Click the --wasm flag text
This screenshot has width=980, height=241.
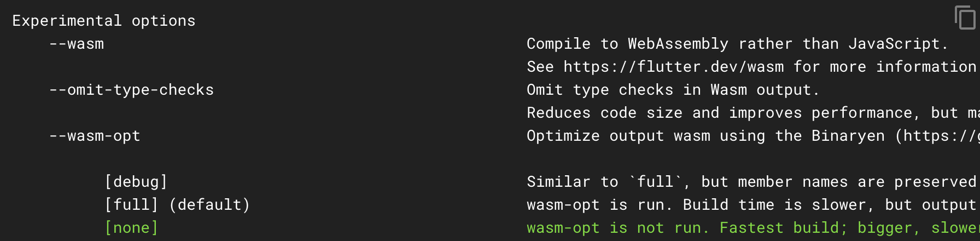point(77,44)
